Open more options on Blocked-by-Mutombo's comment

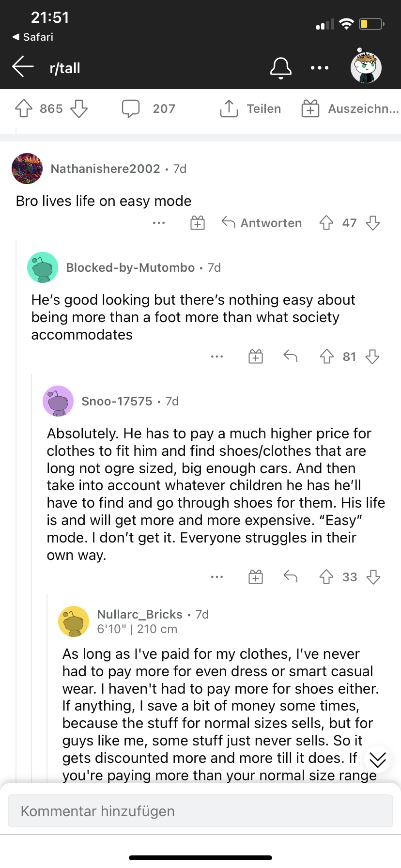217,356
